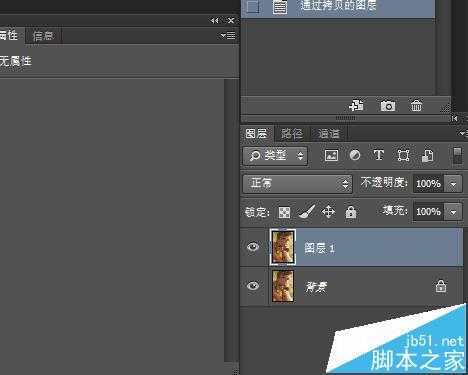Create new document from current state icon

356,105
